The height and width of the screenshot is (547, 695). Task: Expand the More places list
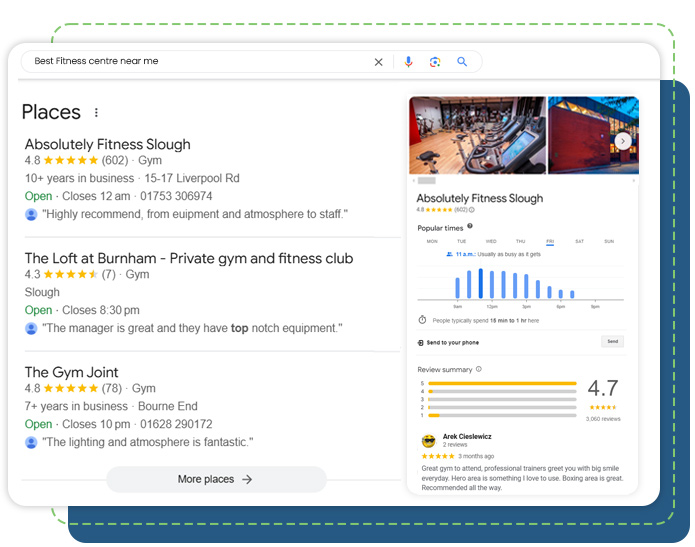click(215, 479)
